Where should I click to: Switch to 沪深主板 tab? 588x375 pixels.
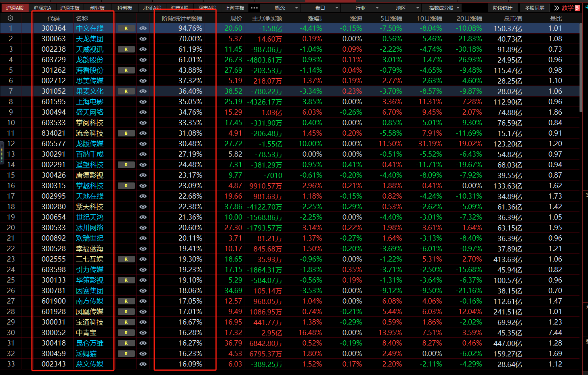[x=70, y=8]
